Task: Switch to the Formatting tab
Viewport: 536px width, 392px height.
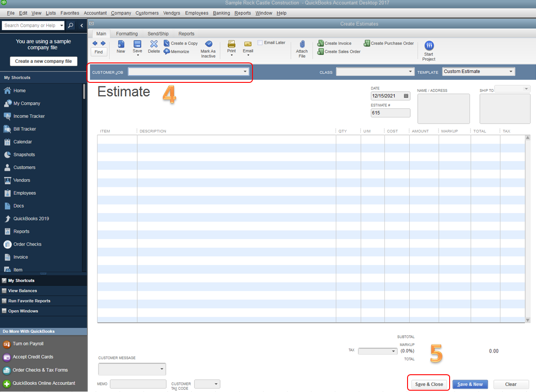Action: click(127, 33)
